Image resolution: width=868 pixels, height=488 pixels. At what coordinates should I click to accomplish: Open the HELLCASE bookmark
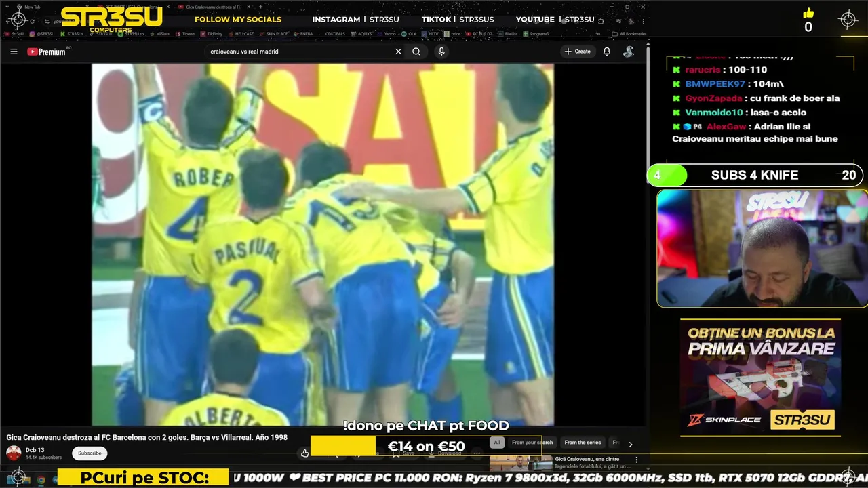241,33
